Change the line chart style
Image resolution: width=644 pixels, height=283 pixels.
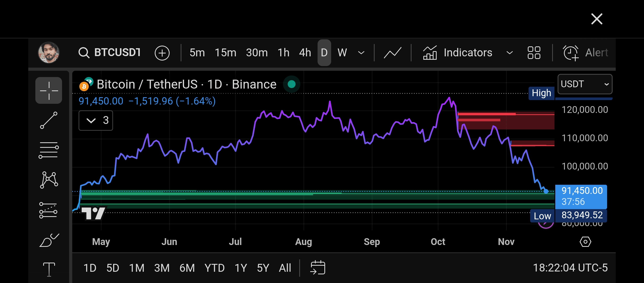pyautogui.click(x=392, y=53)
